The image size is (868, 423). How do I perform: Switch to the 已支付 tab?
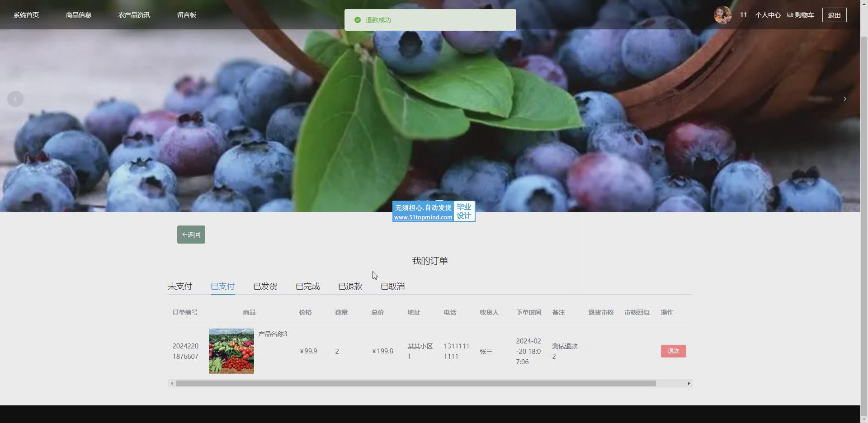point(222,287)
